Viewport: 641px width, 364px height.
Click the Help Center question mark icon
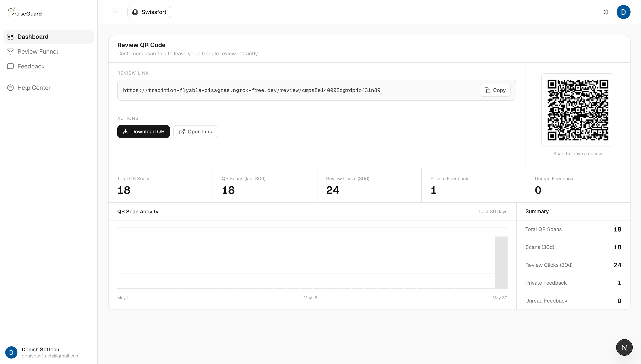(x=10, y=88)
